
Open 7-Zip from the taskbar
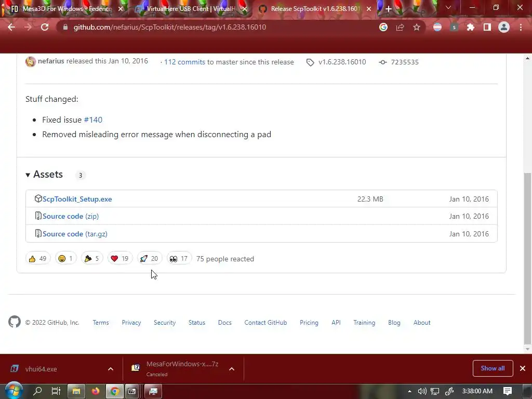click(131, 391)
